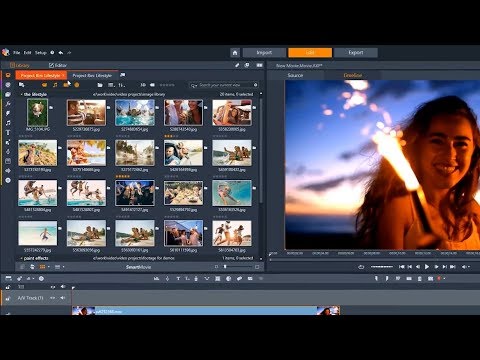Switch to the orange Edit tab

click(x=310, y=53)
